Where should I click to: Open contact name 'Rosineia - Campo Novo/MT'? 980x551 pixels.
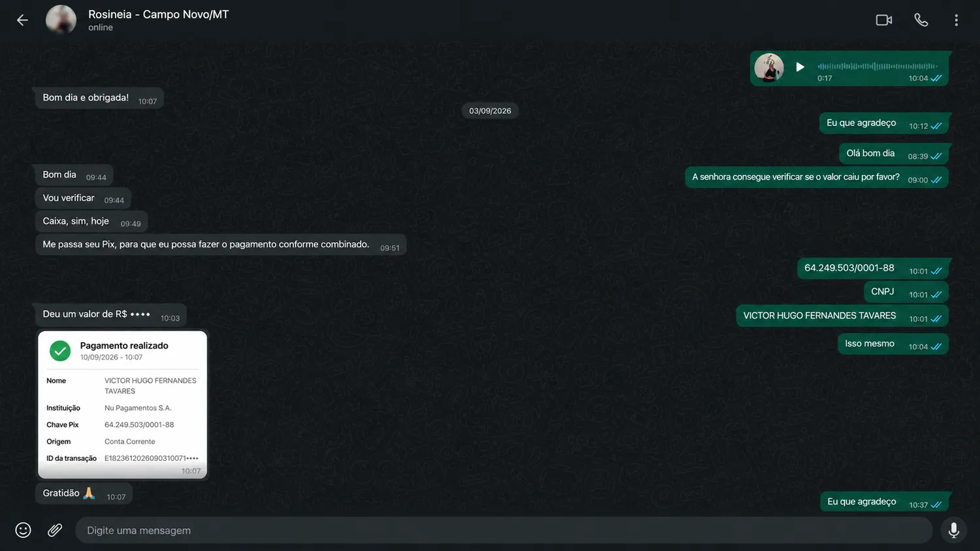tap(158, 14)
